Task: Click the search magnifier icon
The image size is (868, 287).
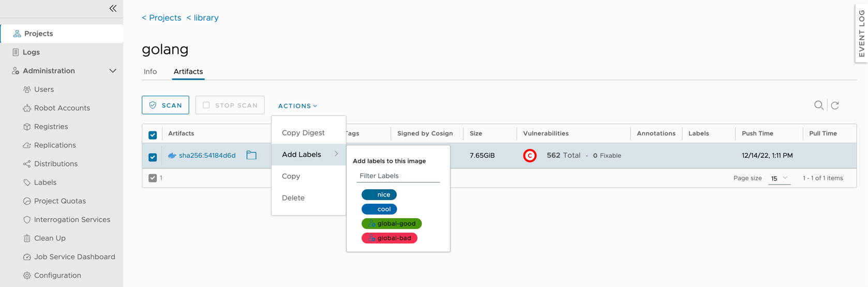Action: pos(818,105)
